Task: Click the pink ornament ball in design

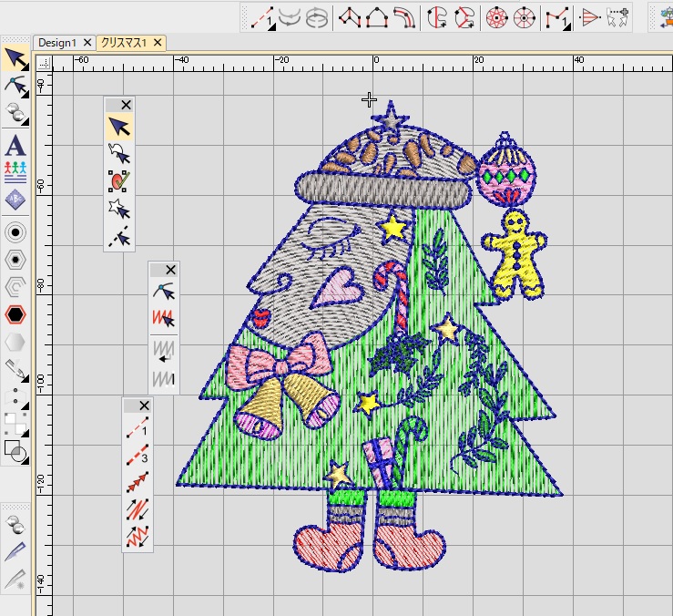Action: point(506,172)
